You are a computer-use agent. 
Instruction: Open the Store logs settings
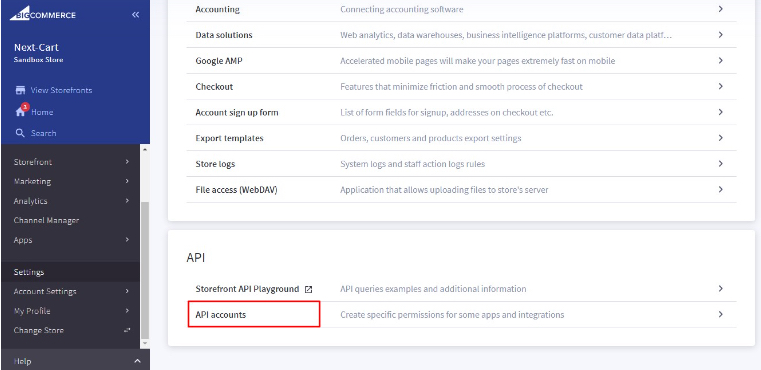coord(461,164)
